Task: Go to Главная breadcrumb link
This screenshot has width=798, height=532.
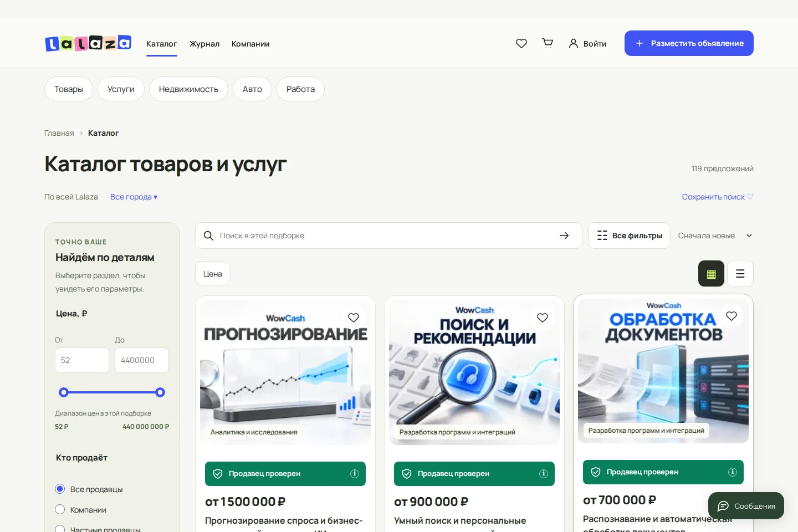Action: (x=59, y=133)
